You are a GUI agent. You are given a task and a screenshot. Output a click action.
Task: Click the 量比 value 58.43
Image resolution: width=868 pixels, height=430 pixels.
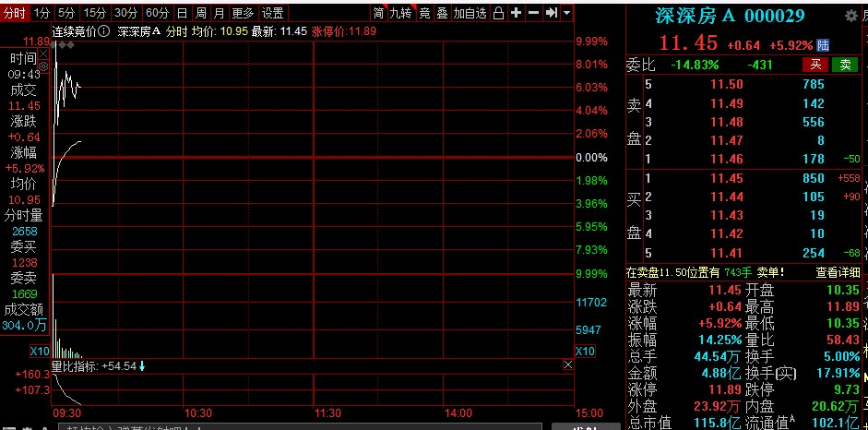pos(842,340)
